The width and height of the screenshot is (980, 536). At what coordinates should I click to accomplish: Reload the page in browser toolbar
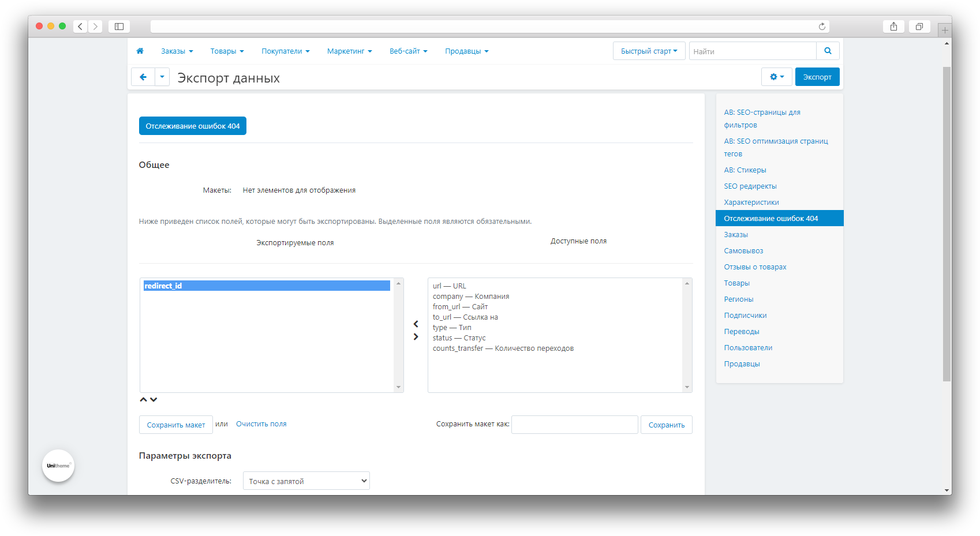822,27
